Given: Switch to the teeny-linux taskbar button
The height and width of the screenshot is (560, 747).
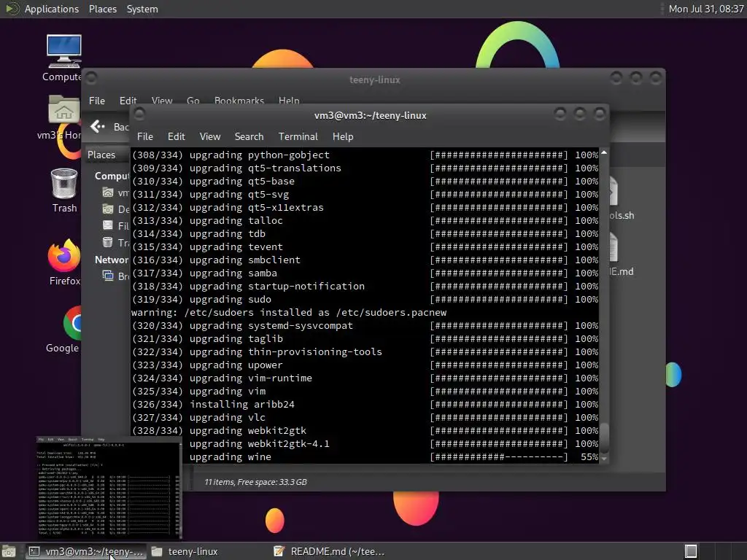Looking at the screenshot, I should (x=185, y=551).
